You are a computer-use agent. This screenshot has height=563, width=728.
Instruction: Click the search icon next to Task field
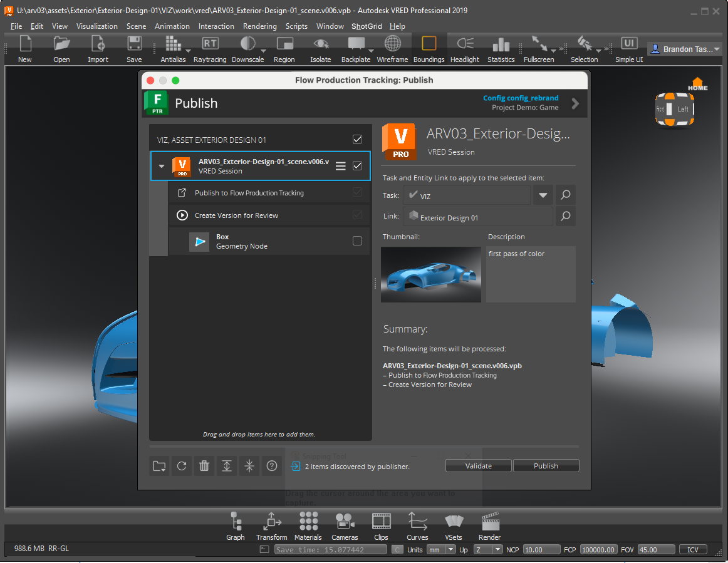[566, 195]
